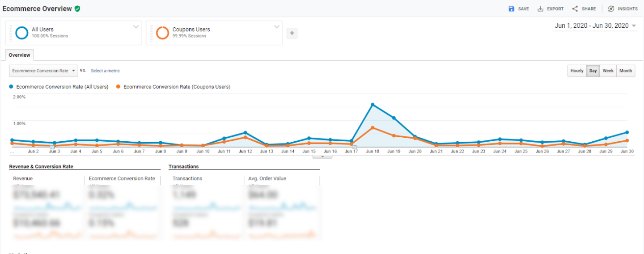Click the blue All Users segment circle
The height and width of the screenshot is (254, 644).
tap(21, 33)
